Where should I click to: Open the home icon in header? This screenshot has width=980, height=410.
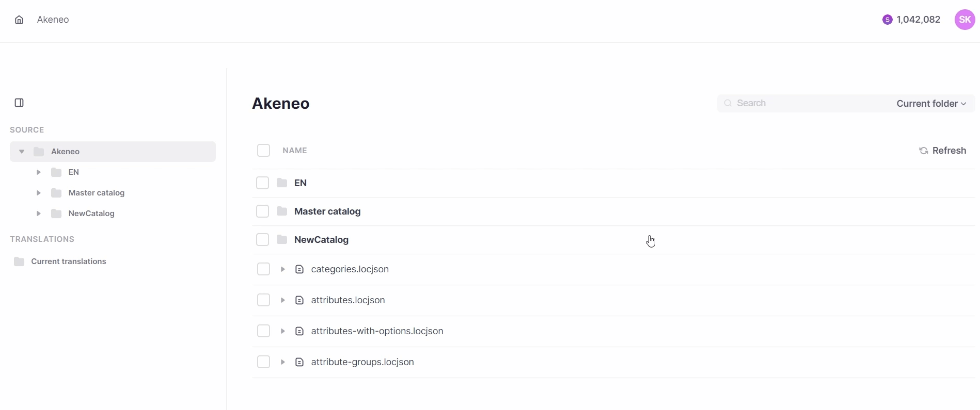click(x=19, y=20)
